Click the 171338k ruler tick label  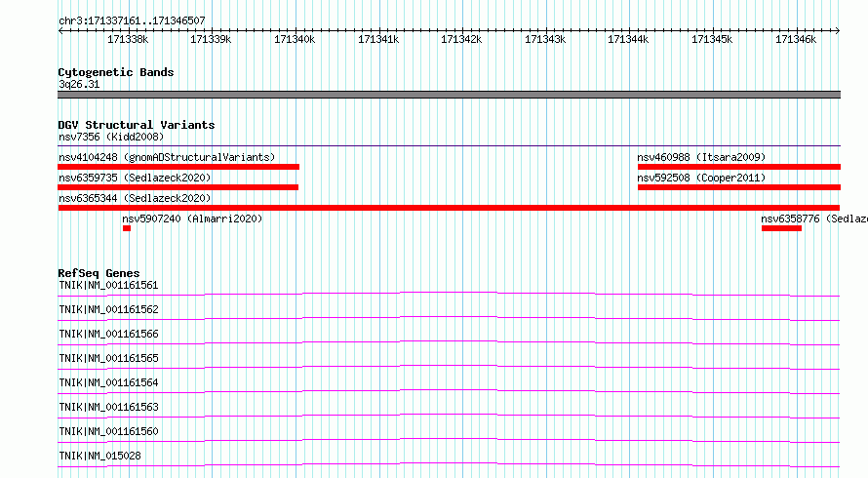[128, 39]
